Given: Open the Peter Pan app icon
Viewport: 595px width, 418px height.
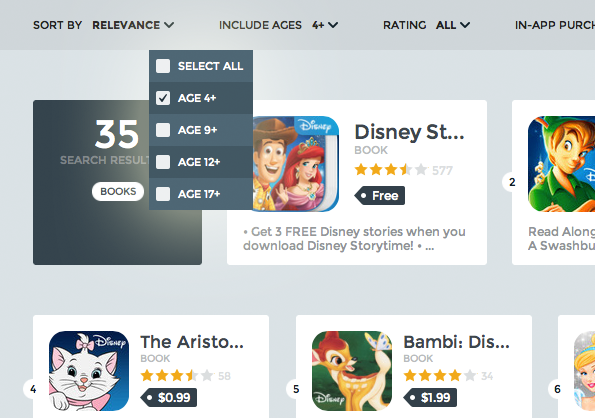Looking at the screenshot, I should click(x=562, y=163).
